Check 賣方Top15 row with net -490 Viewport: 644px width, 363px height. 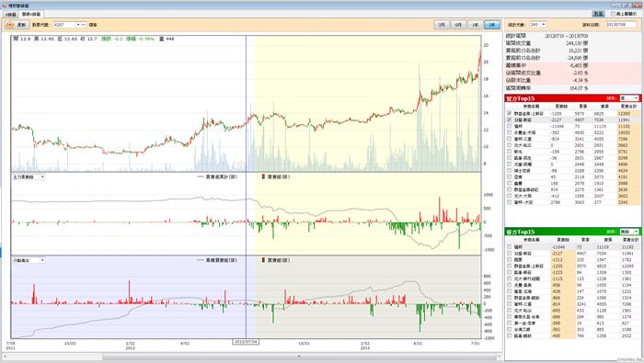(510, 335)
